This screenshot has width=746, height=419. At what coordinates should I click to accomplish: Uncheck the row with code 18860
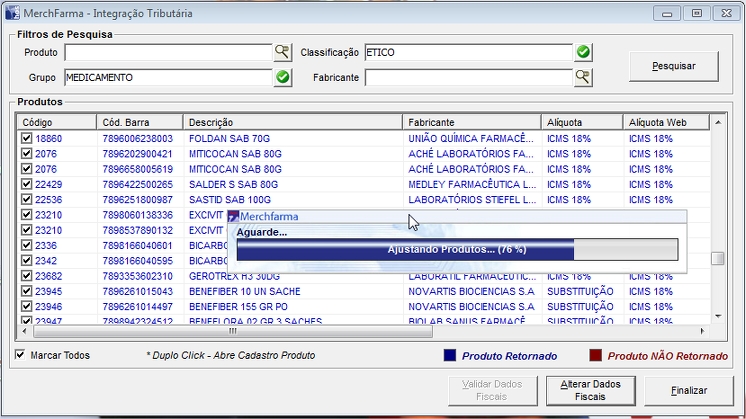[27, 139]
